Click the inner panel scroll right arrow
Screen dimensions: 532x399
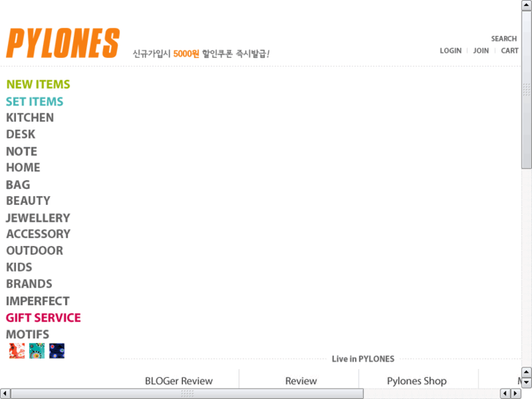[516, 394]
